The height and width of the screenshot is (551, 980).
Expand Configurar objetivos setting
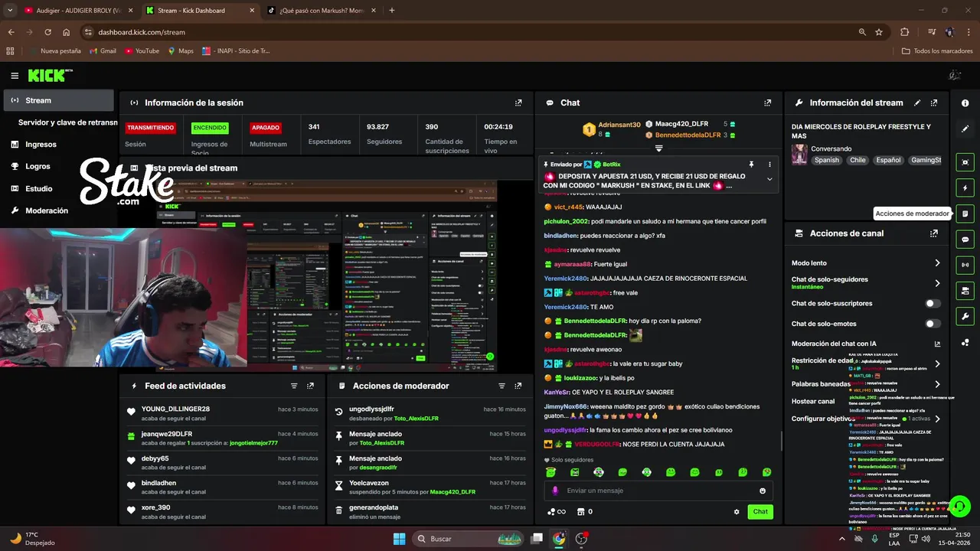pos(937,419)
